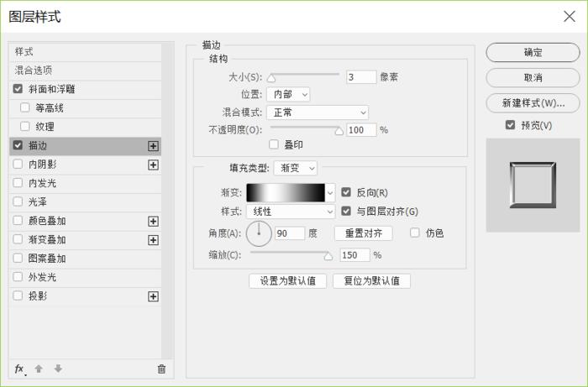Adjust the 不透明度(O) slider handle

point(339,131)
